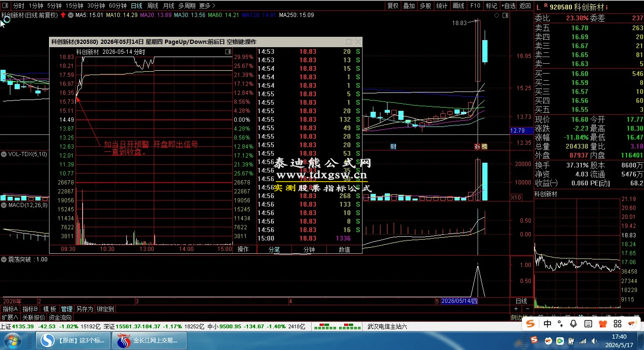Open the 管理 tab

66,309
